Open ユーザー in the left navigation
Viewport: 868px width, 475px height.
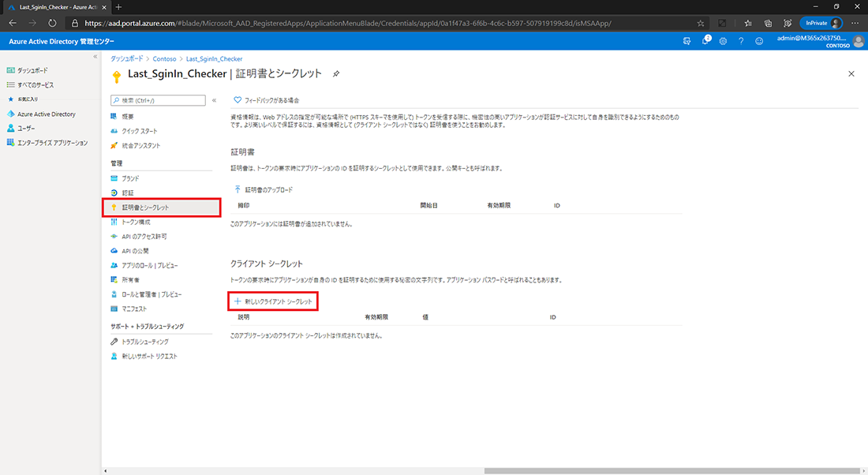click(x=21, y=128)
